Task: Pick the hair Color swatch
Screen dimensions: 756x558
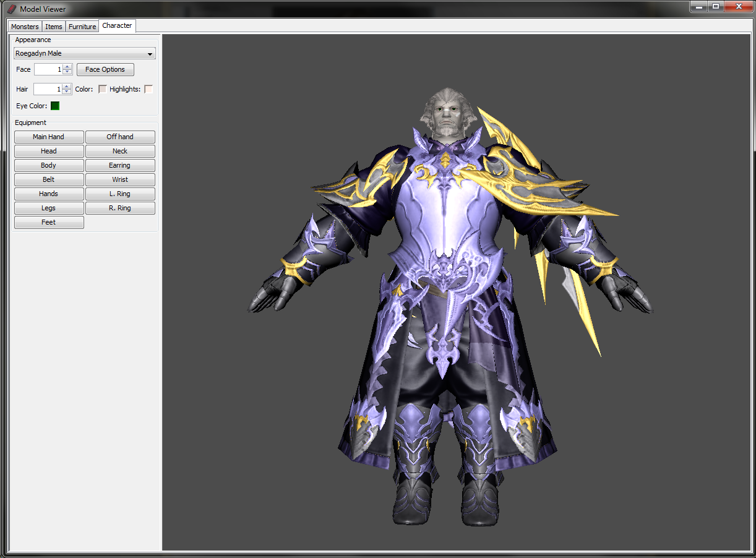Action: [x=103, y=89]
